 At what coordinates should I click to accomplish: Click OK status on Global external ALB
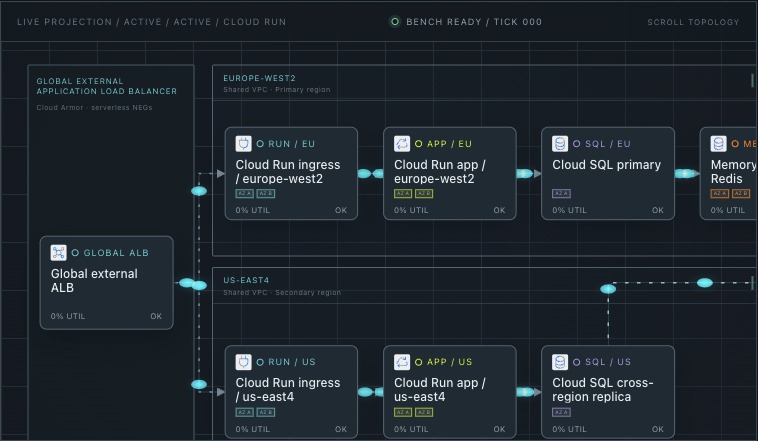(x=156, y=316)
